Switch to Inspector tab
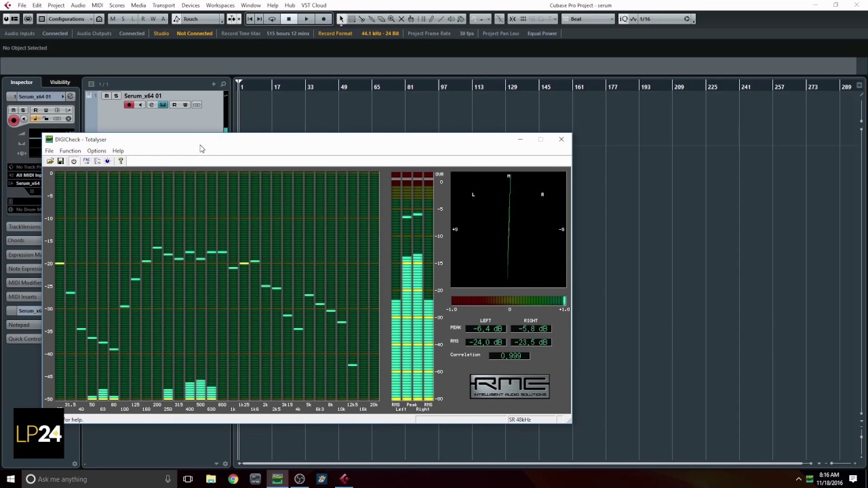Screen dimensions: 868x488 tap(21, 82)
